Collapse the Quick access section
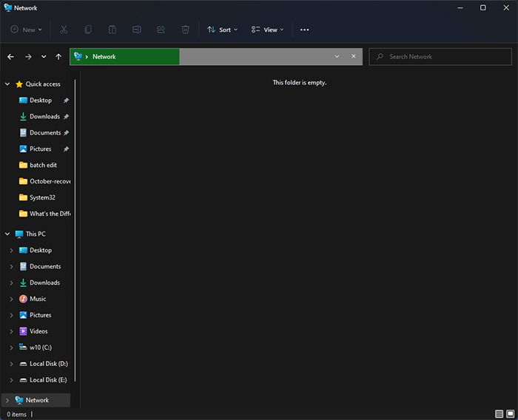Screen dimensions: 518x420 pos(7,84)
